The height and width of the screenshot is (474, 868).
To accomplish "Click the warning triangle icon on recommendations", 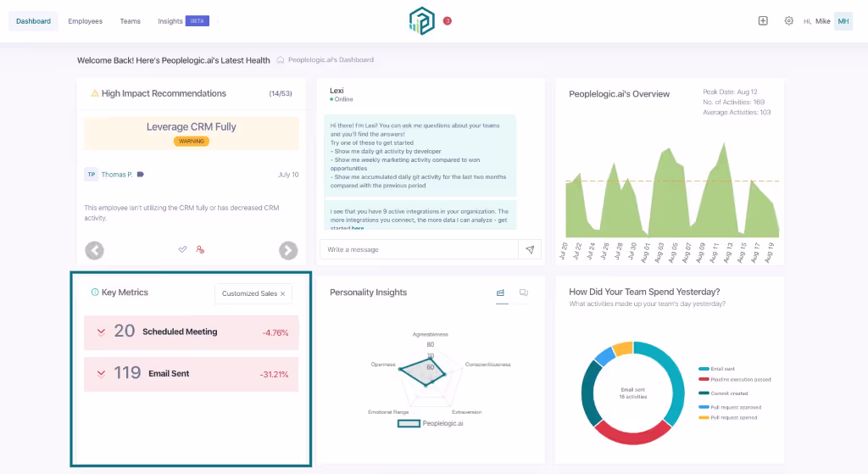I will click(x=95, y=93).
